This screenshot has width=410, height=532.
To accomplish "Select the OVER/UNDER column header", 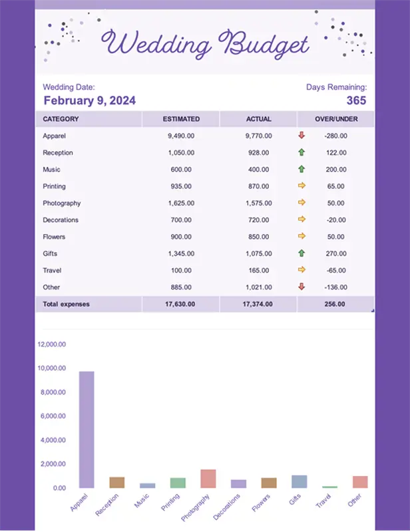I will [336, 119].
